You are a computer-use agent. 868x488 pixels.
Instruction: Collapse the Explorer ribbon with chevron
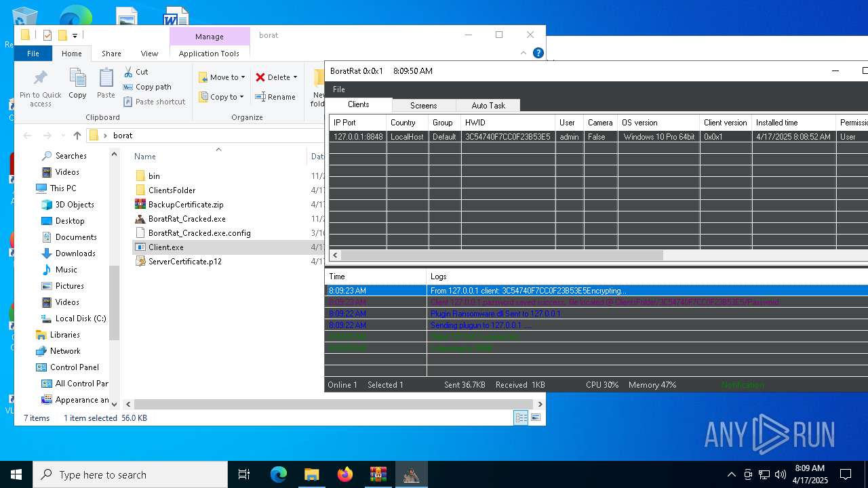523,53
